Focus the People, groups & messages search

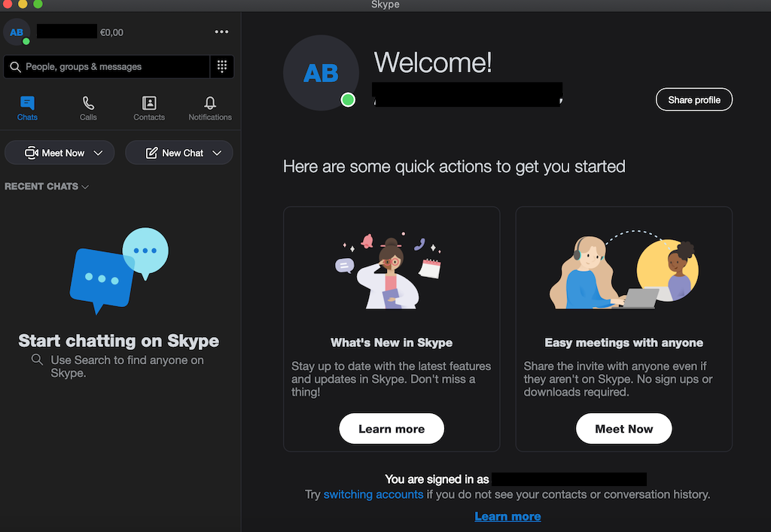pos(107,67)
